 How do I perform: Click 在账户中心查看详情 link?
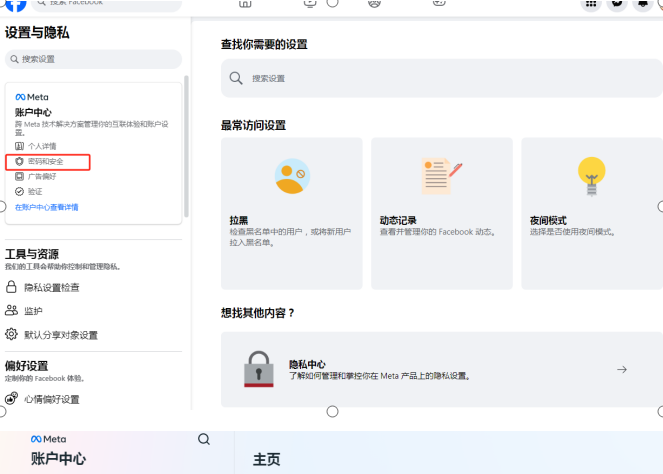46,207
